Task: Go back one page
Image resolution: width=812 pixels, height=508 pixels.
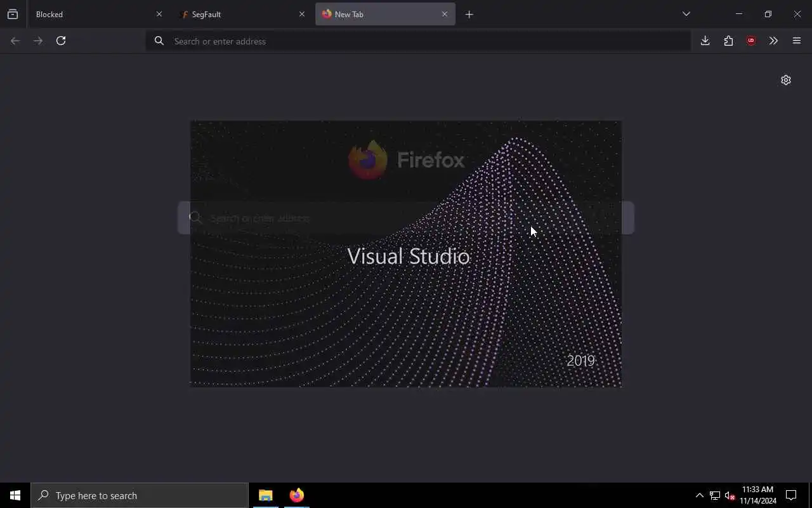Action: pos(15,41)
